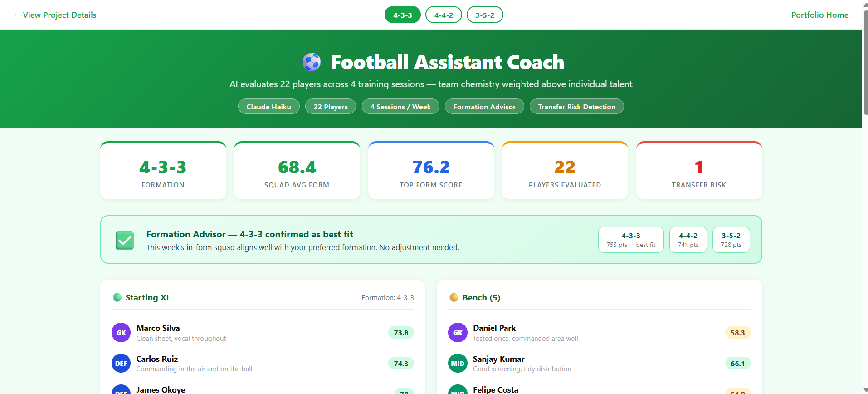Click the green checkmark in the Formation Advisor banner
The width and height of the screenshot is (868, 394).
coord(124,240)
